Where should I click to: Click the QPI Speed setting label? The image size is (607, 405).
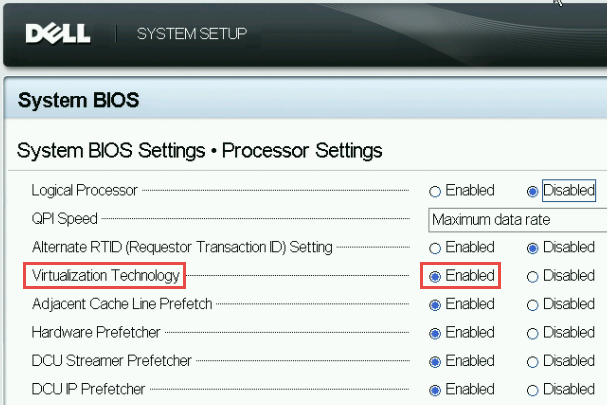point(64,219)
